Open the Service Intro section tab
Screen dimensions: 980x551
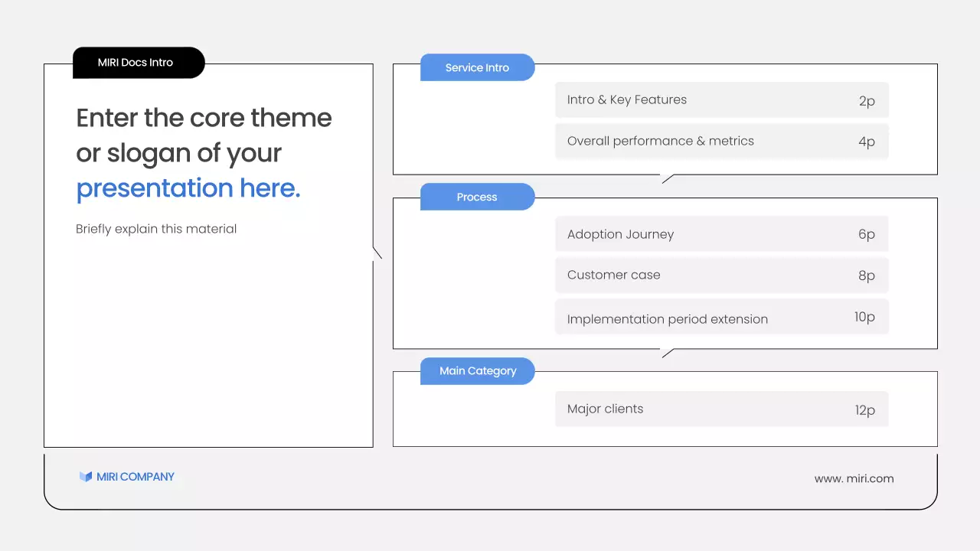(477, 67)
